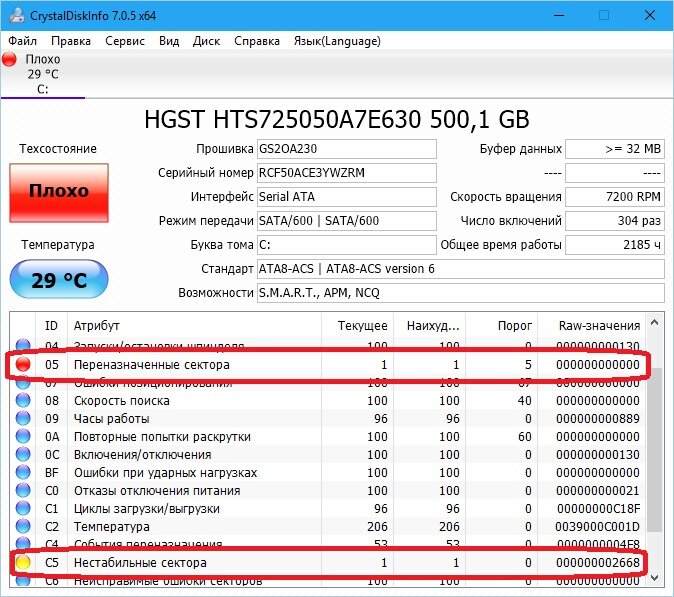
Task: Click the red Плохо health status button
Action: click(x=59, y=193)
